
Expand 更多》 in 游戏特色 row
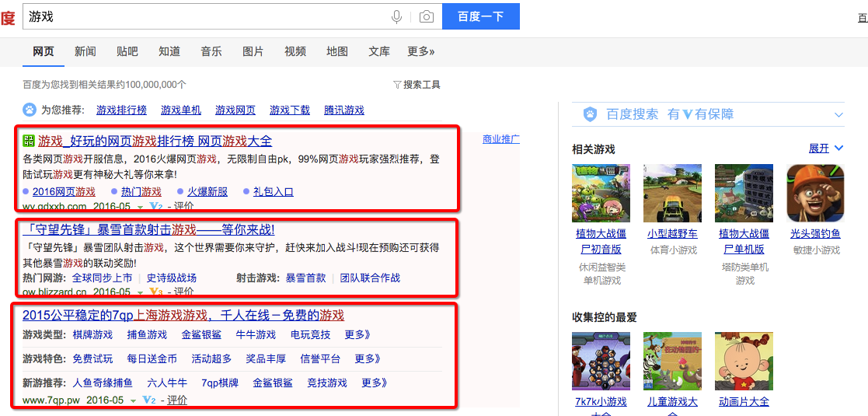coord(368,359)
